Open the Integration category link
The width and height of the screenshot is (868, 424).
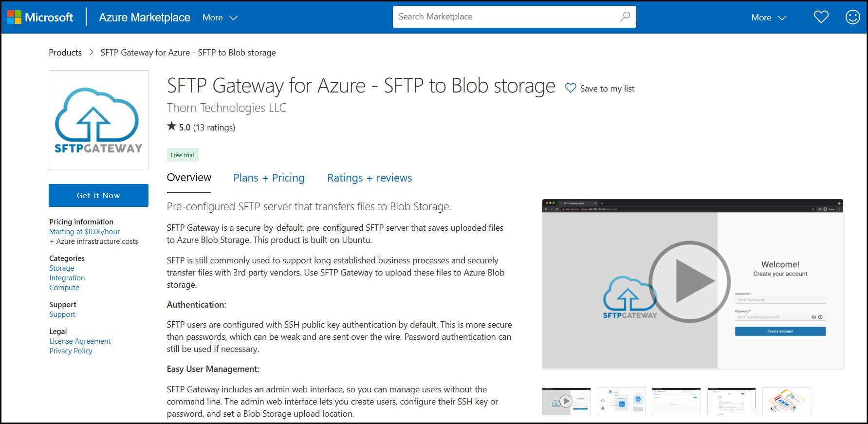[67, 278]
